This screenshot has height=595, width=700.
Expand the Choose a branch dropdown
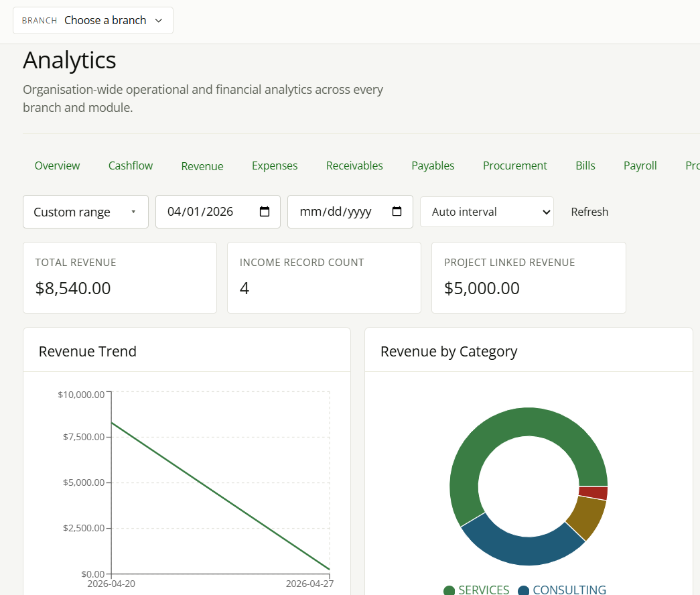pos(93,21)
